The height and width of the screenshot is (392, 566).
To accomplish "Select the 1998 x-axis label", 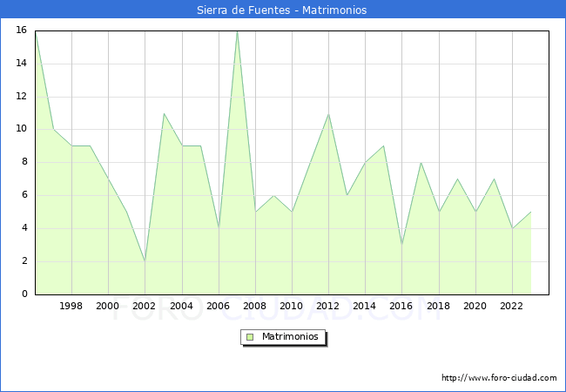I will [x=71, y=306].
